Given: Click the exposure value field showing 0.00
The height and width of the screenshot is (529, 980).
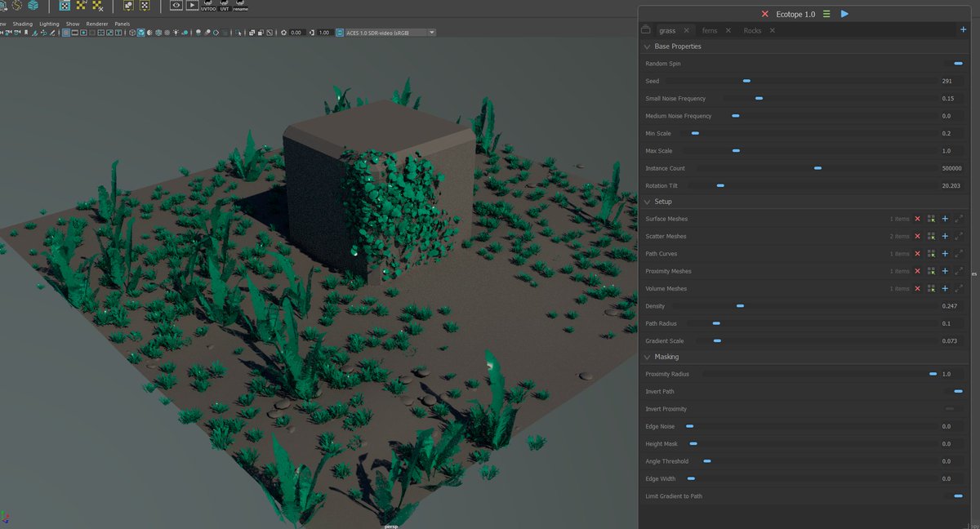Looking at the screenshot, I should pyautogui.click(x=296, y=33).
